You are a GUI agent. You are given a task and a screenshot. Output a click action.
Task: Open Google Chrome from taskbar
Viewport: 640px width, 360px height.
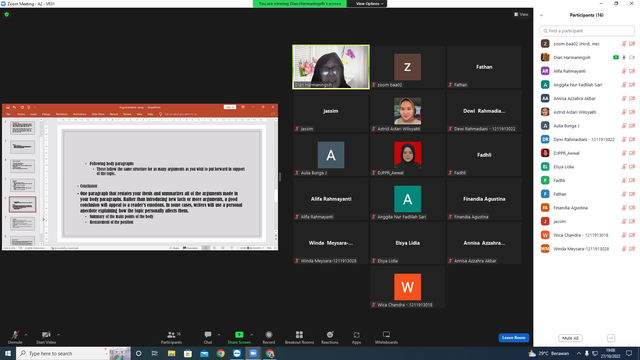pyautogui.click(x=220, y=353)
